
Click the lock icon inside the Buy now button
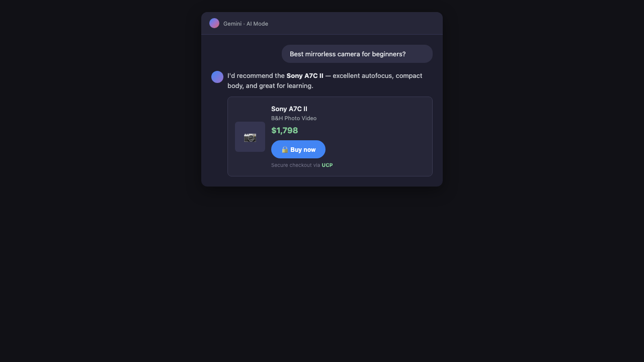pos(285,149)
